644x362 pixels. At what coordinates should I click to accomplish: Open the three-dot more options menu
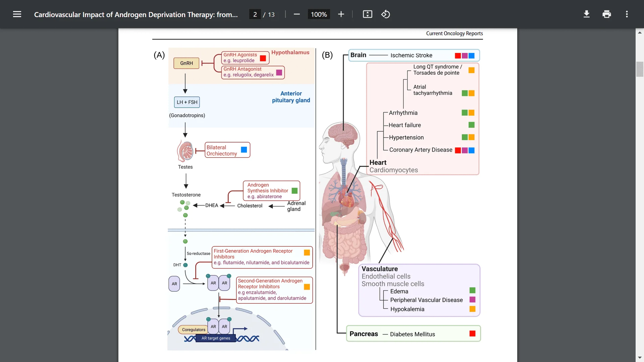click(x=627, y=14)
